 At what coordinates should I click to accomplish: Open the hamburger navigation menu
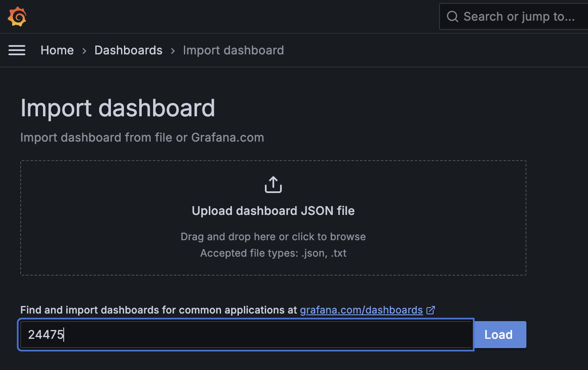point(17,50)
